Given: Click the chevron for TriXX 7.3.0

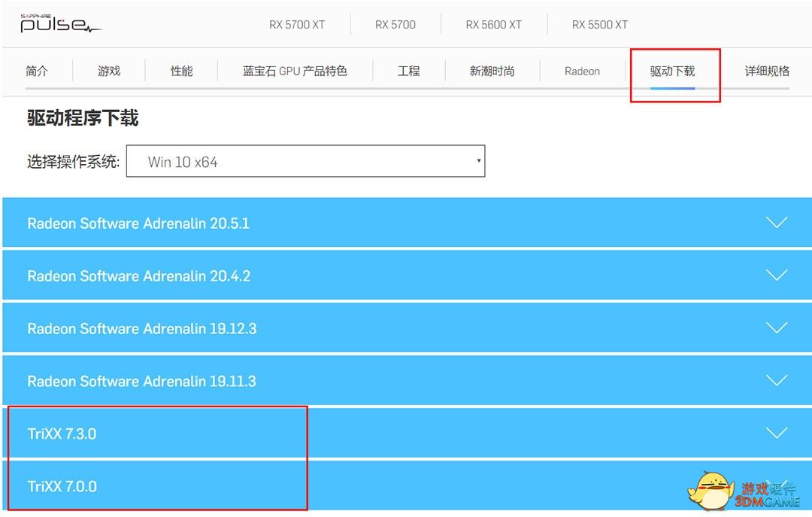Looking at the screenshot, I should point(777,433).
